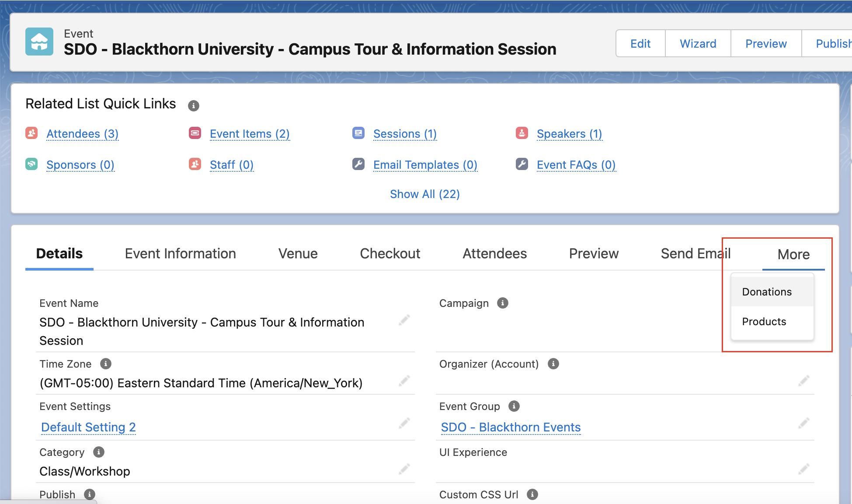Switch to the Event Information tab
Image resolution: width=852 pixels, height=504 pixels.
180,254
